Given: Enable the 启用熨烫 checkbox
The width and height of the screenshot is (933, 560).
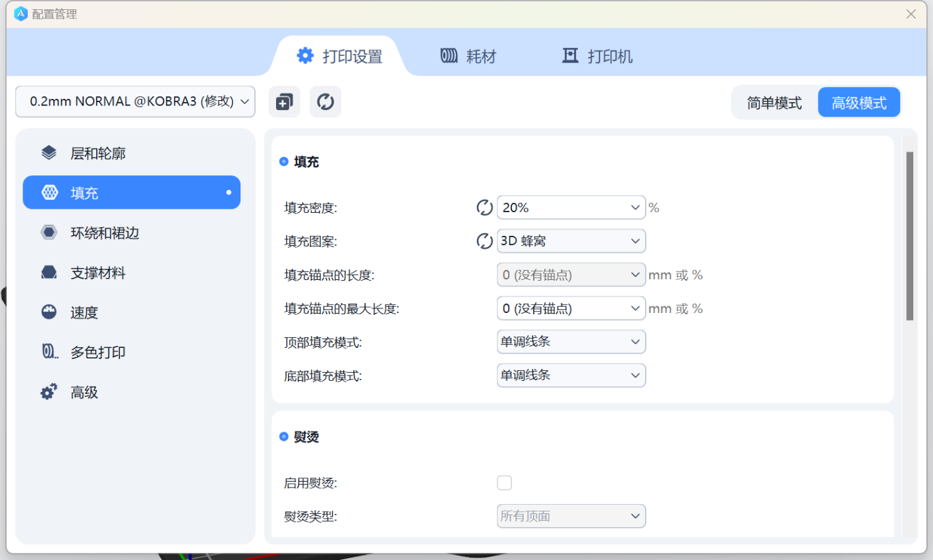Looking at the screenshot, I should [505, 483].
